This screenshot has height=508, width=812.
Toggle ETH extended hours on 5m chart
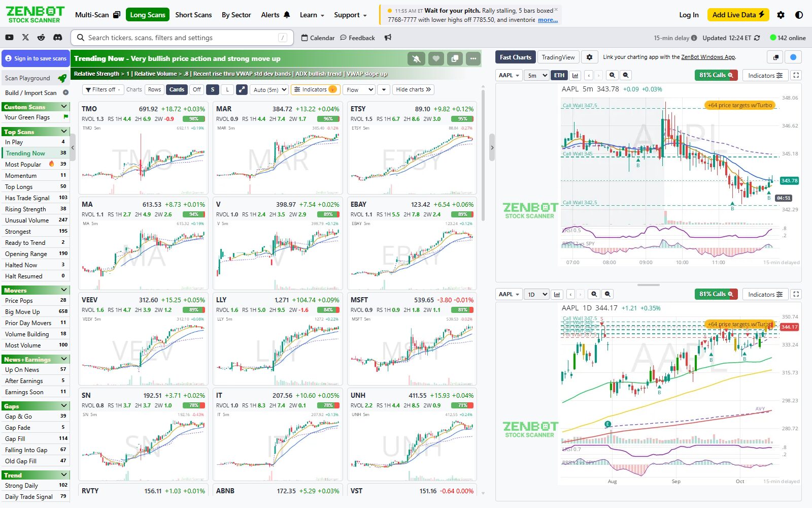559,75
